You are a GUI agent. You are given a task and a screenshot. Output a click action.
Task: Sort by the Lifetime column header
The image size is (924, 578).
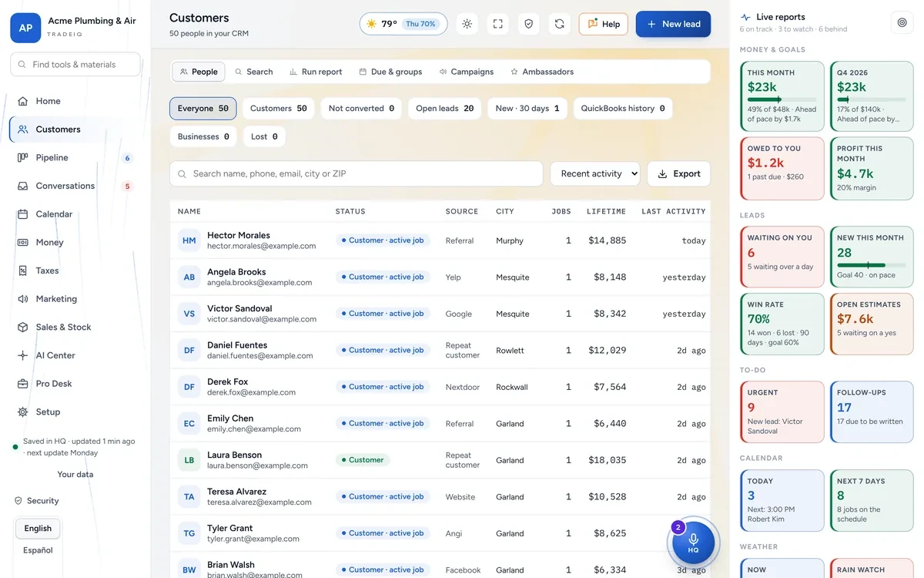coord(606,211)
